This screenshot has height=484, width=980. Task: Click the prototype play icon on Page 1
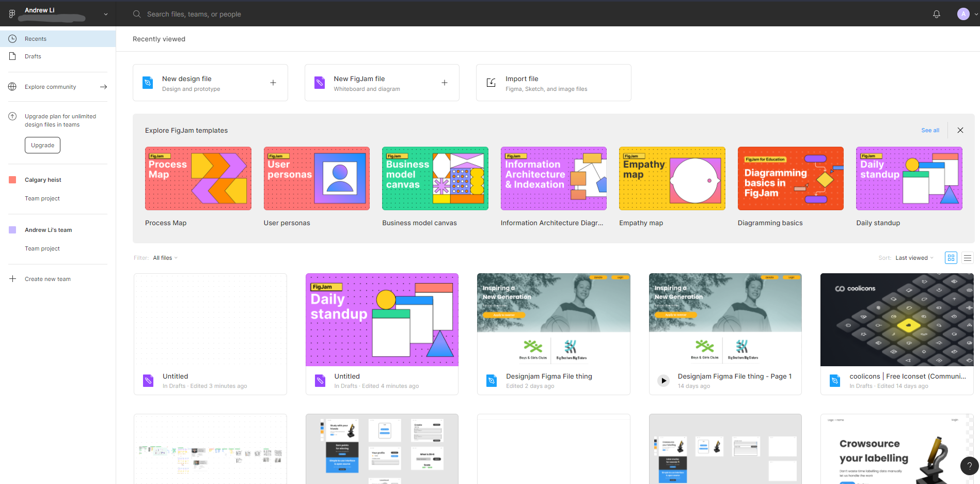coord(663,381)
